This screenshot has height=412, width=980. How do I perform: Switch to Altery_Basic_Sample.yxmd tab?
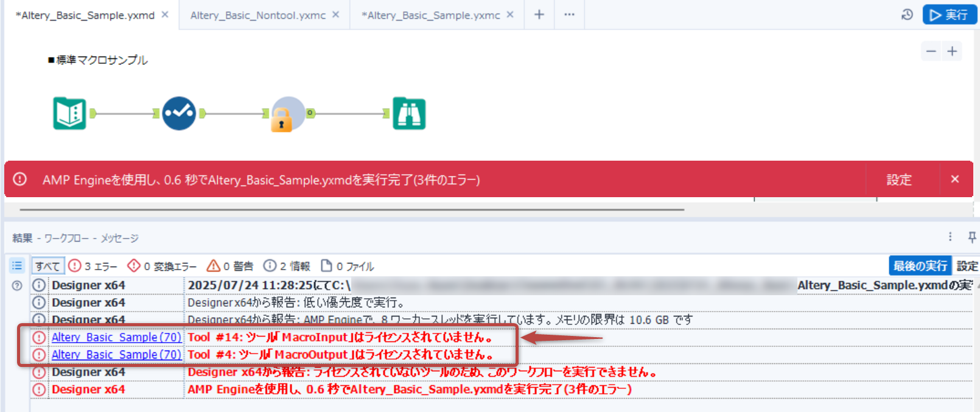85,15
